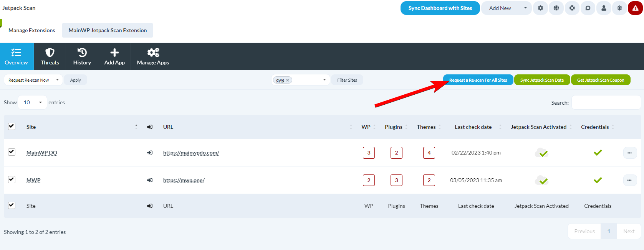The height and width of the screenshot is (250, 644).
Task: Click the login arrow icon for MWP
Action: pos(150,180)
